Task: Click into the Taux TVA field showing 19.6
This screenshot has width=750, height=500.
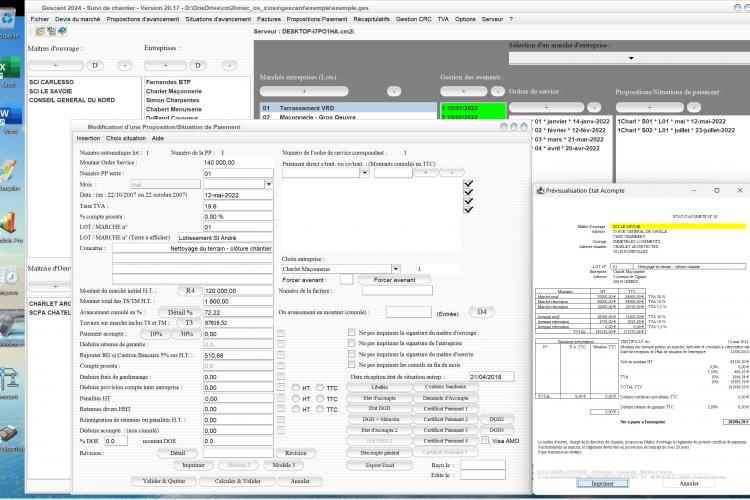Action: click(x=238, y=206)
